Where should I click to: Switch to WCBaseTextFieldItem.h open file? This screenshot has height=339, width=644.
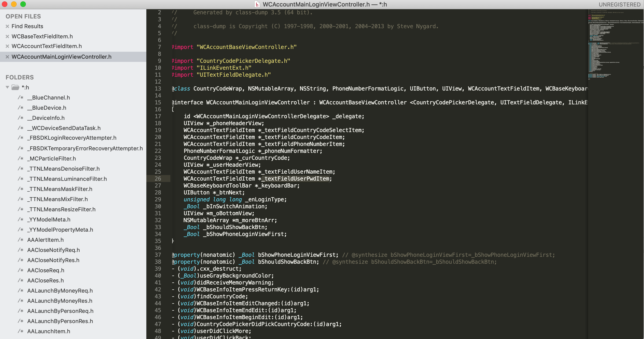tap(42, 36)
